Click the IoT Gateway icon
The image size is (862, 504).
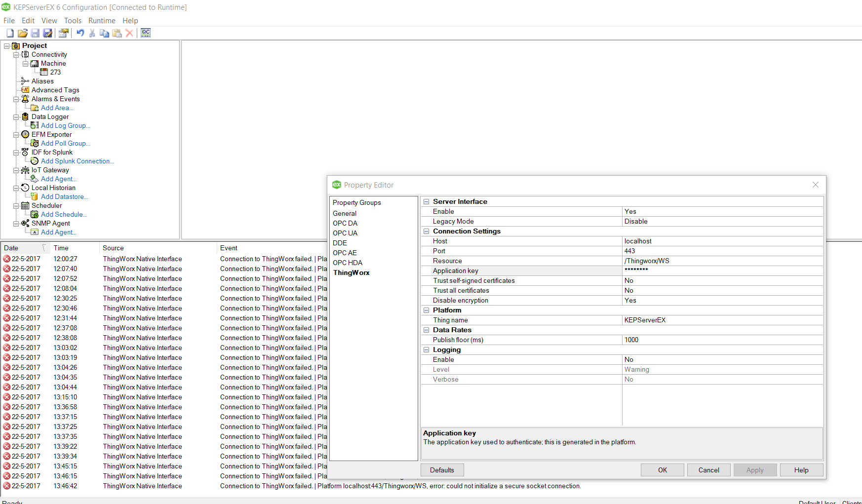25,170
